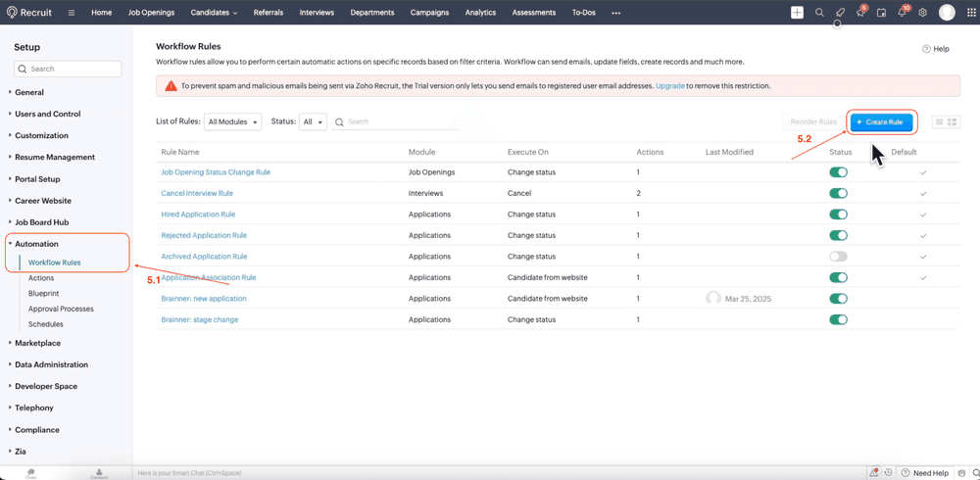
Task: Open the Assessments tab
Action: pyautogui.click(x=534, y=13)
